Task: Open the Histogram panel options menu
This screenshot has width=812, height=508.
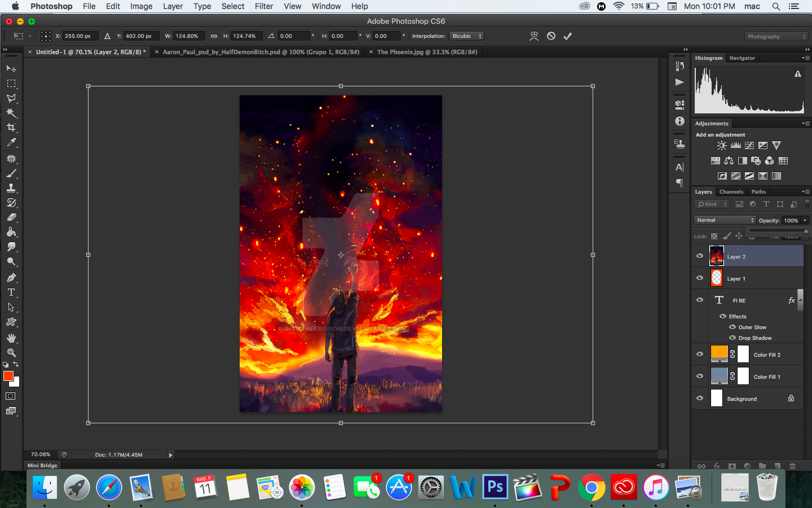Action: click(x=805, y=58)
